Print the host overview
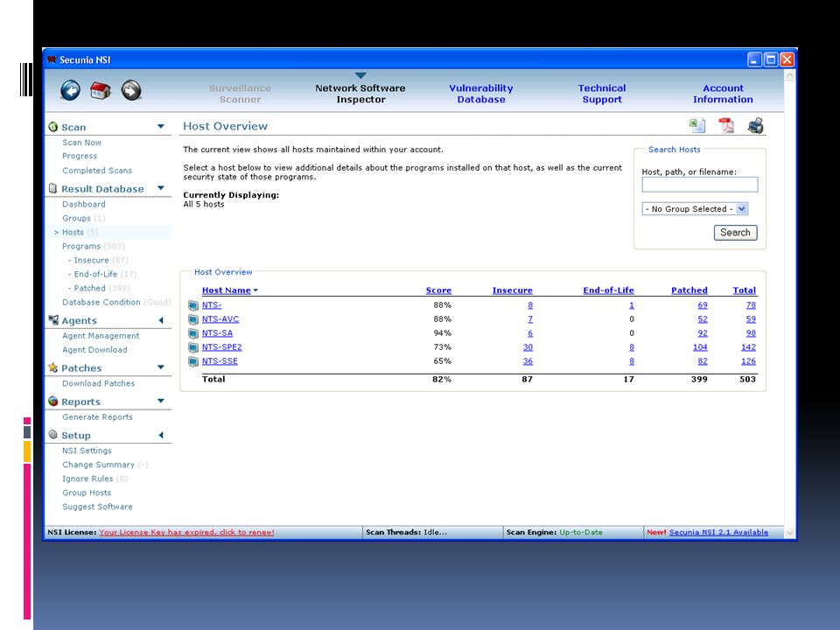Screen dimensions: 840x630 point(756,126)
